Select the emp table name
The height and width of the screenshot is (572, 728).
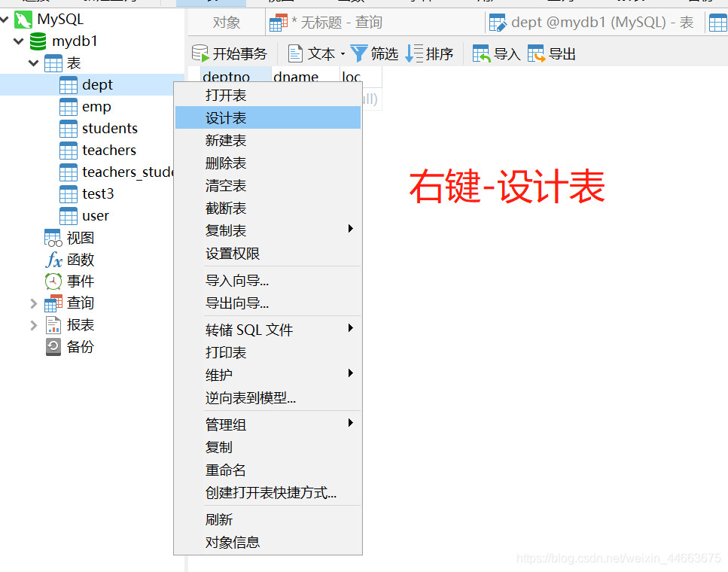point(96,107)
